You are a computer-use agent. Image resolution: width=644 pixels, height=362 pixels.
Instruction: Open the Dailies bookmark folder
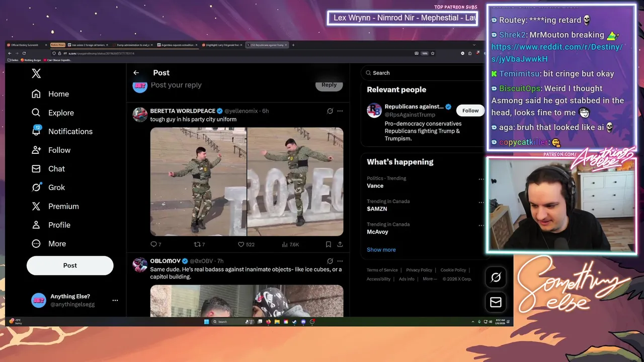pyautogui.click(x=14, y=60)
